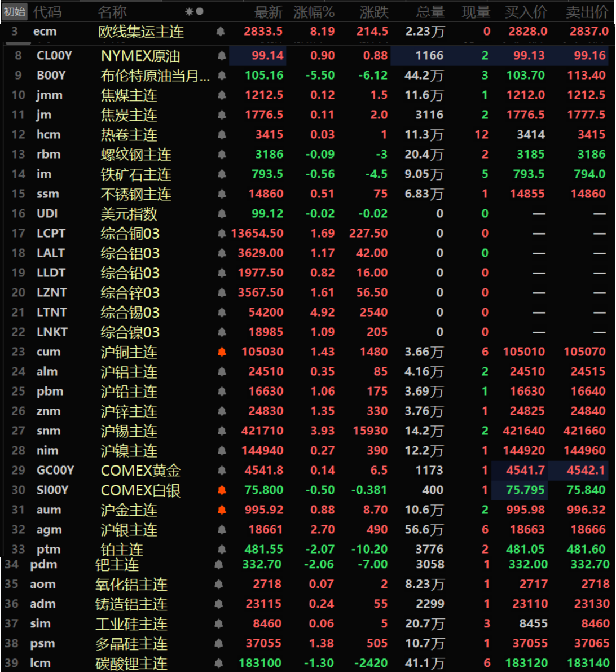Click the orange alert bell for 沪铜主连

(222, 352)
